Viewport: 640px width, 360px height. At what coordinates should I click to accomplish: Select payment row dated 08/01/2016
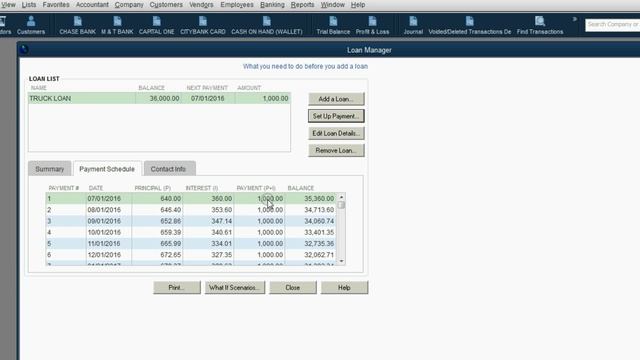tap(191, 210)
